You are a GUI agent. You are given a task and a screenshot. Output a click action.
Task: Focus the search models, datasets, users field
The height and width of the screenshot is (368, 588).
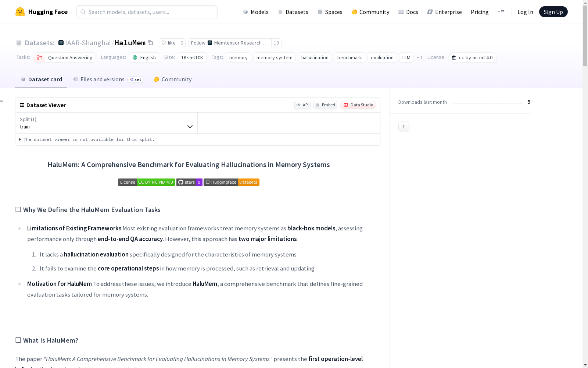pyautogui.click(x=147, y=12)
